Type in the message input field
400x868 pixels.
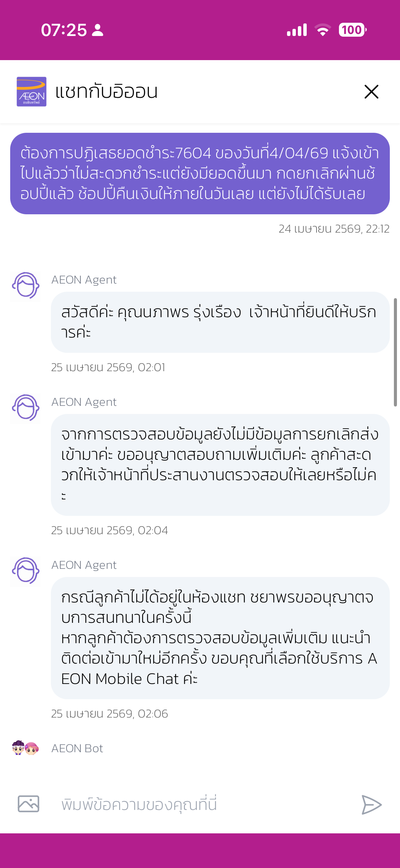tap(204, 804)
